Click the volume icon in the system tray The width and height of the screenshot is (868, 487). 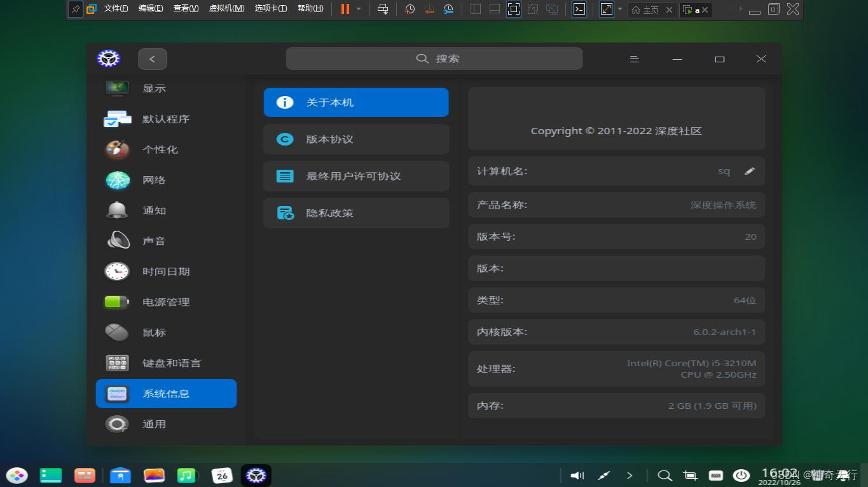[x=577, y=475]
